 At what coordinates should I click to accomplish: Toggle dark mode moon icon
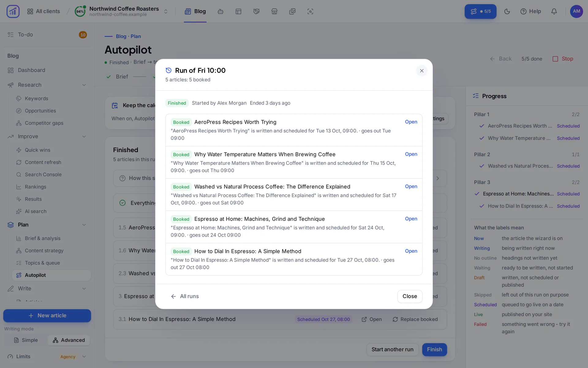pos(507,11)
